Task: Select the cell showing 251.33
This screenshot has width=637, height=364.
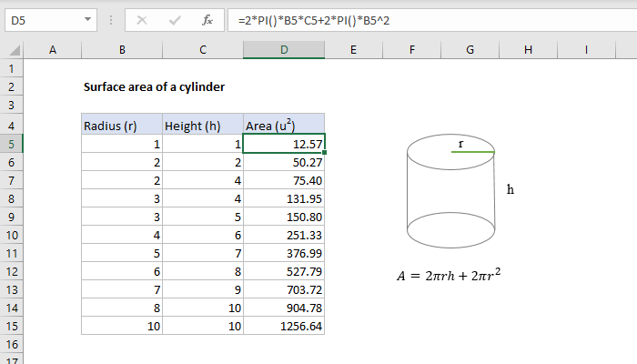Action: [x=284, y=235]
